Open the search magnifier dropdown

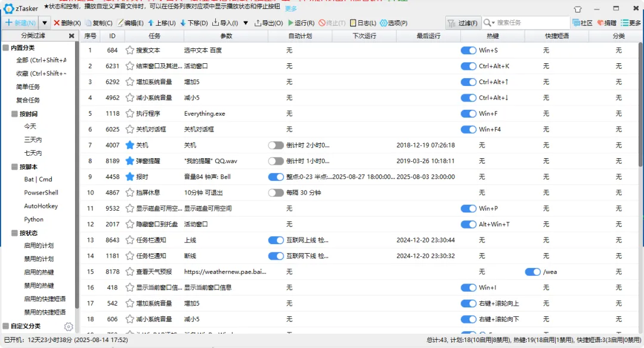pyautogui.click(x=489, y=23)
